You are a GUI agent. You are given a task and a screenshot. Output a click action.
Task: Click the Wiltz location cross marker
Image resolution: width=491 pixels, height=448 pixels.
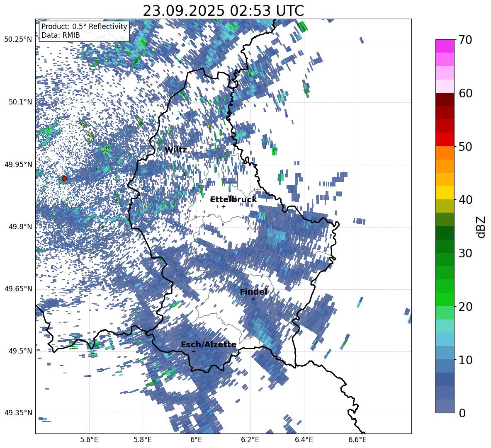tap(178, 157)
